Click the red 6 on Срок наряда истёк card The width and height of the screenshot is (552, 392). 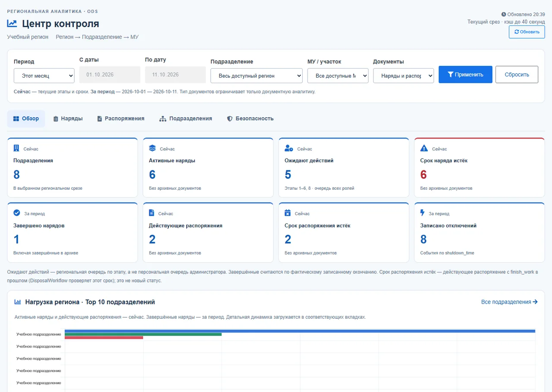[423, 175]
